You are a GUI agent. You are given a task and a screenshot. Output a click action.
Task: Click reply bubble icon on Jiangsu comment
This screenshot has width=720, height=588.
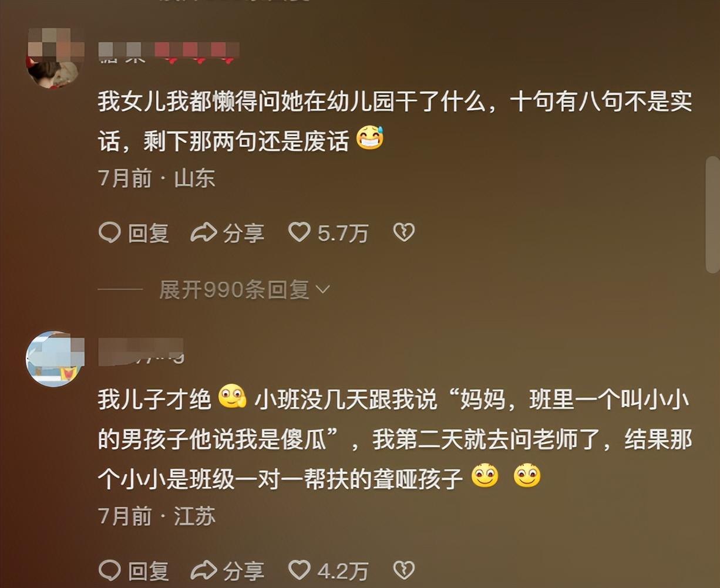(110, 570)
